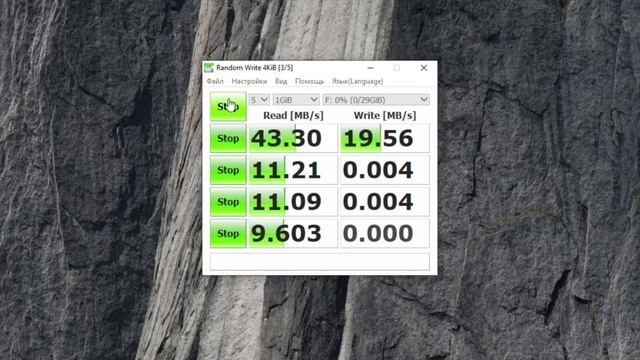Click the CrystalDiskMark app icon in title bar

[x=209, y=67]
